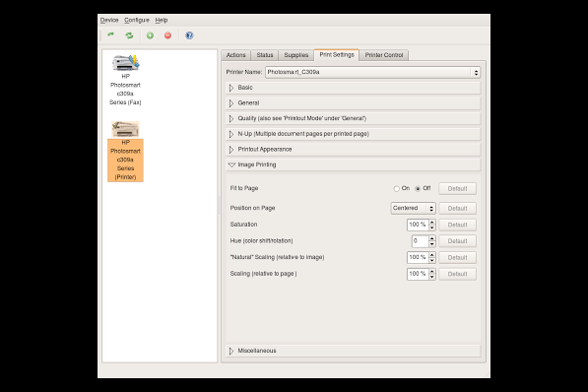Image resolution: width=588 pixels, height=392 pixels.
Task: Click the Fit to Page Default button
Action: pyautogui.click(x=458, y=189)
